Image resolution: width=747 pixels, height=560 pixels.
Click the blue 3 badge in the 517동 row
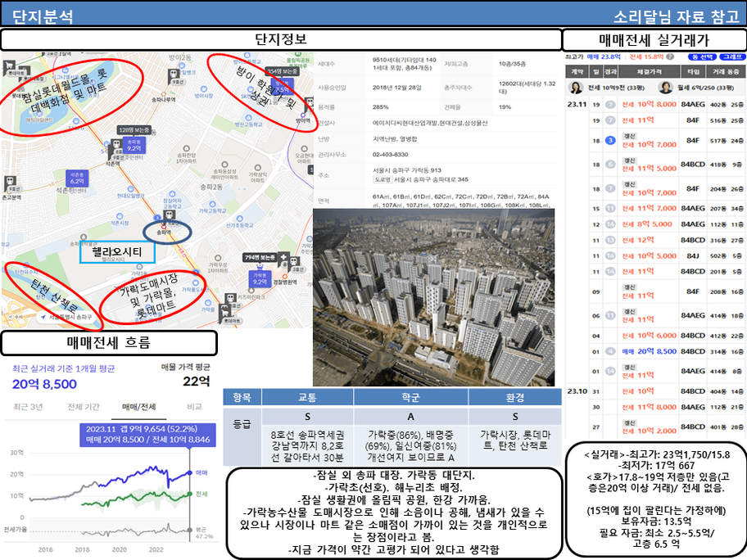[610, 141]
